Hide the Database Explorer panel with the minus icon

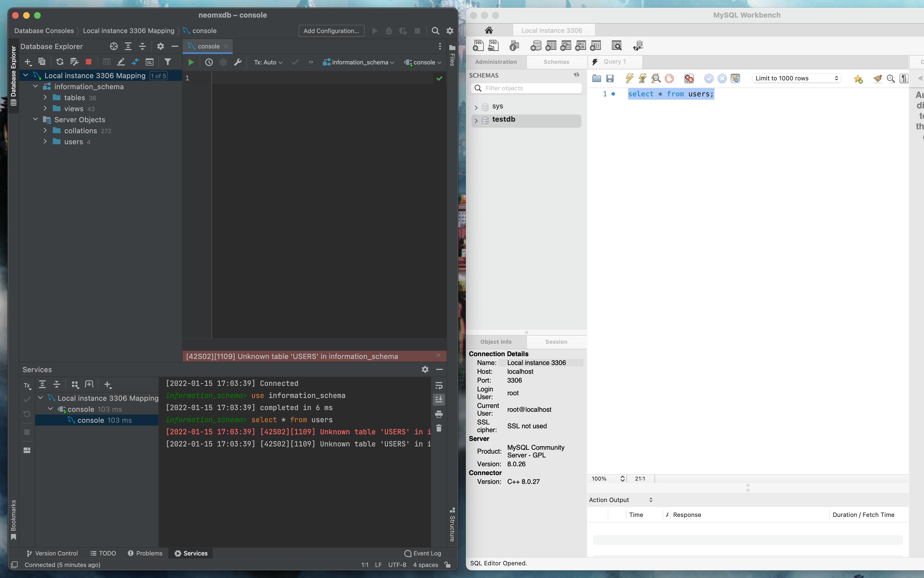coord(175,46)
